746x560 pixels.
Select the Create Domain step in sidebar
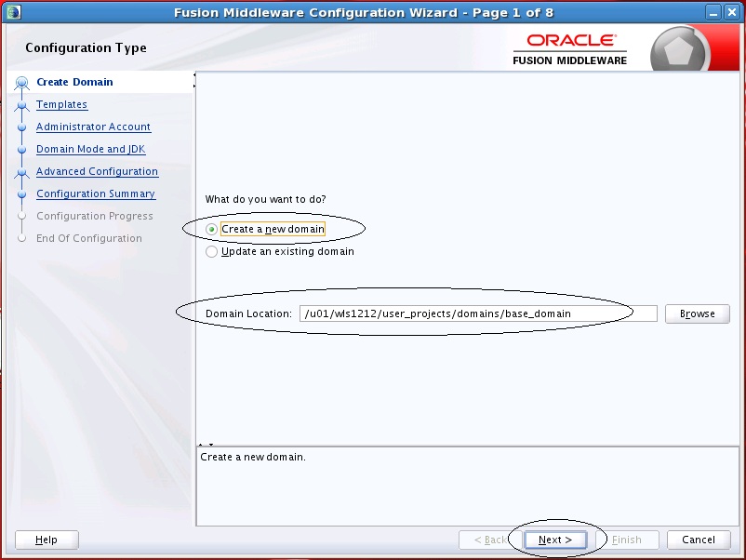[x=74, y=82]
